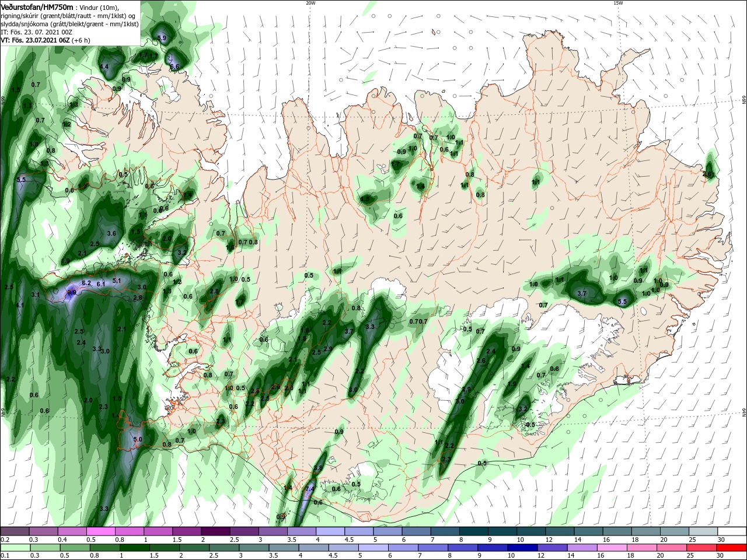Select the 0.4 label on the snow scale
Viewport: 747px width, 560px height.
tap(62, 540)
